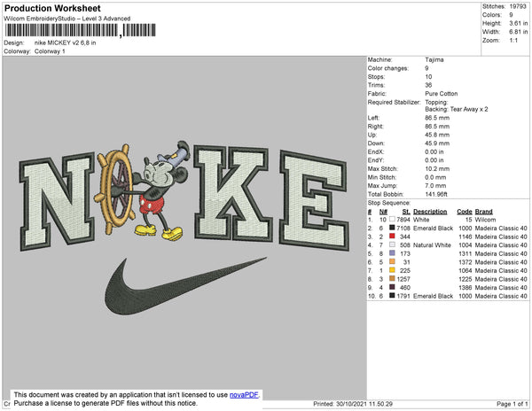Select the 'EndY:' label

click(376, 160)
